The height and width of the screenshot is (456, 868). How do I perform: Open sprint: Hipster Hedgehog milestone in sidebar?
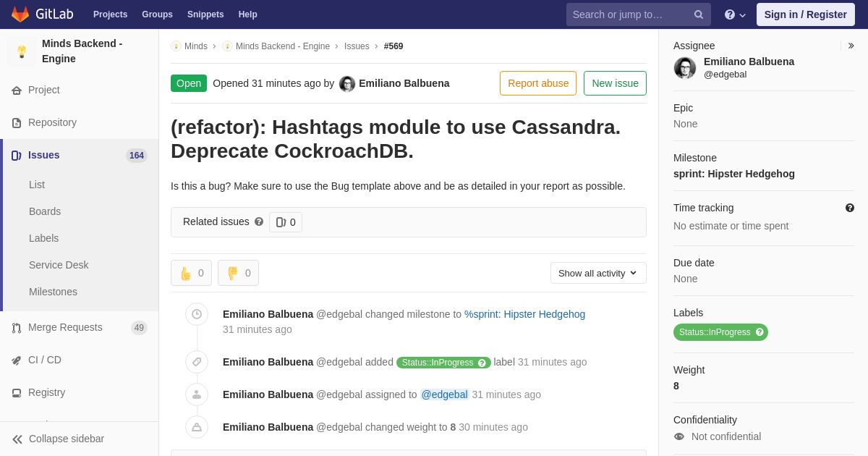pyautogui.click(x=734, y=174)
